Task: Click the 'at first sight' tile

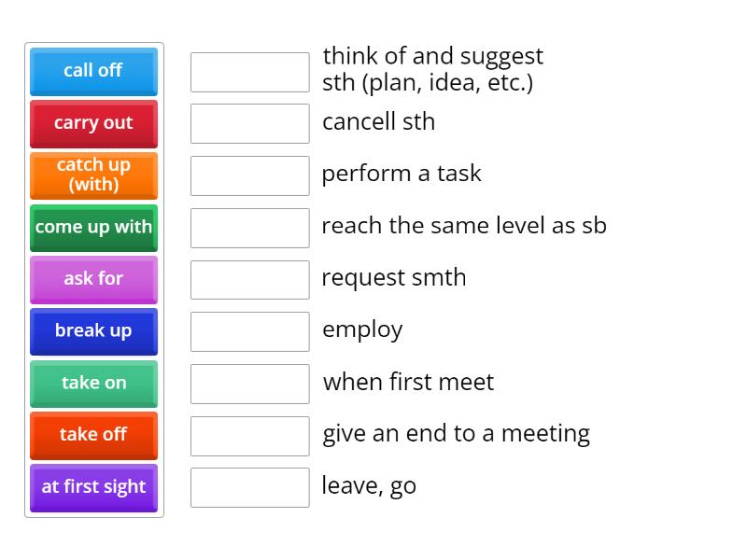Action: click(93, 487)
